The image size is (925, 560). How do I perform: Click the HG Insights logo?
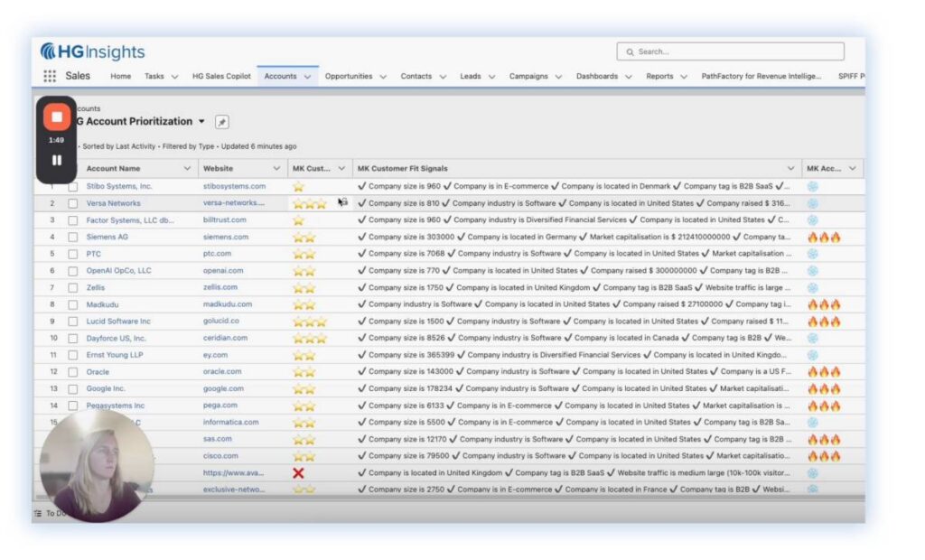(x=93, y=51)
